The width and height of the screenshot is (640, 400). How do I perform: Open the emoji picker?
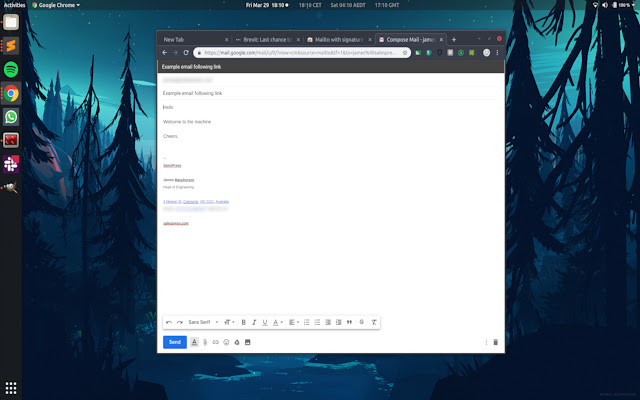226,342
